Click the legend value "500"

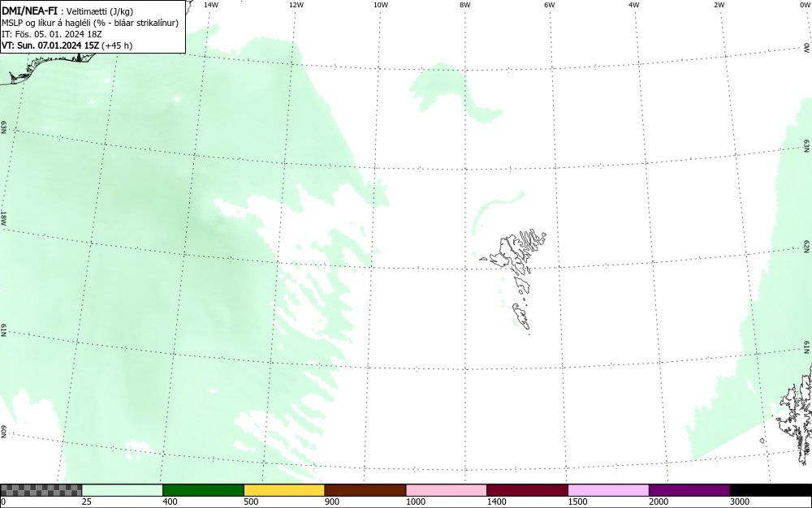251,502
